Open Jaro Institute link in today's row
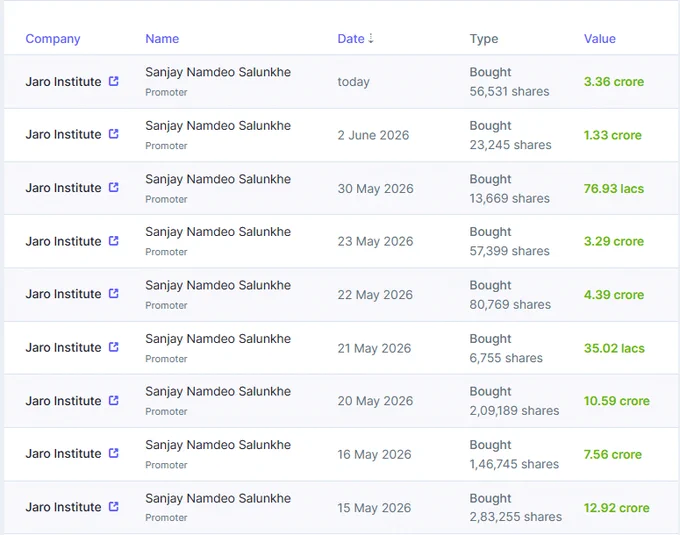The image size is (680, 535). [x=63, y=82]
